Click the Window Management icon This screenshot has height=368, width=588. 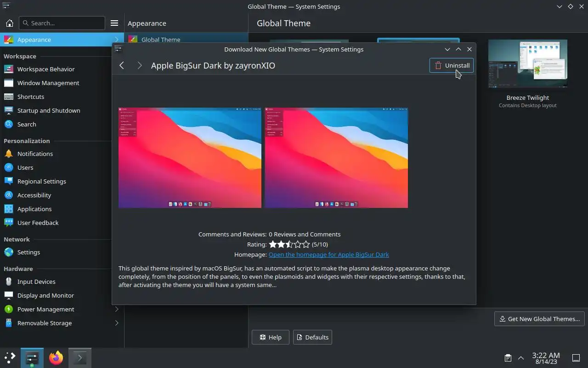(8, 83)
